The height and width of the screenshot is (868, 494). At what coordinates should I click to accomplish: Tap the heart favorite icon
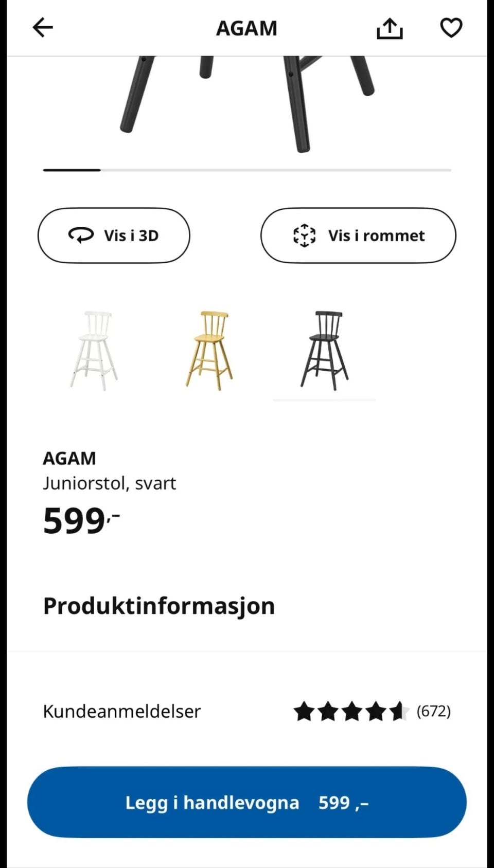451,28
